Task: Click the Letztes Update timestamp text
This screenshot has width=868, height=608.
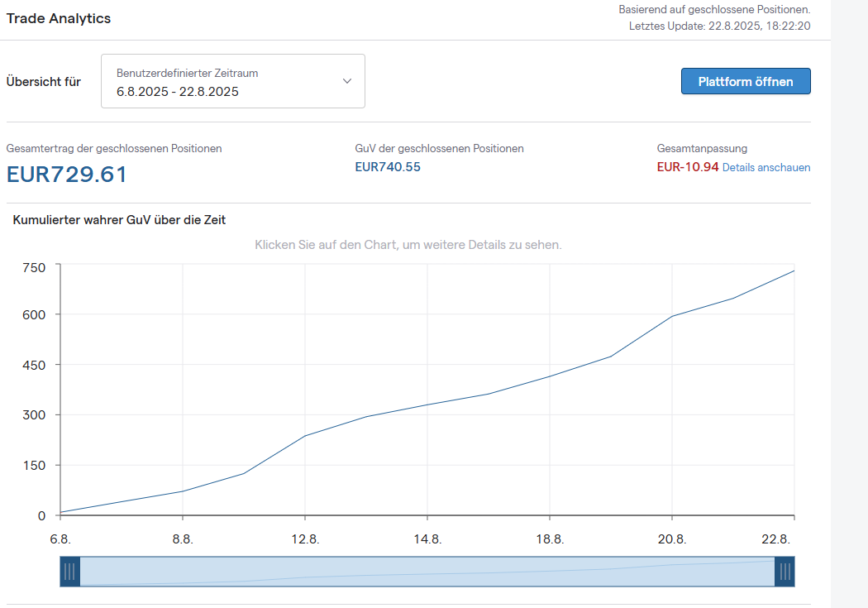Action: click(719, 26)
